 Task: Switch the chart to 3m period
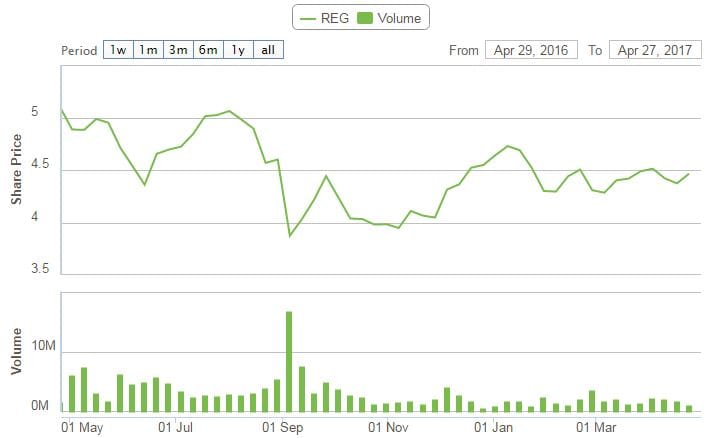[x=178, y=50]
